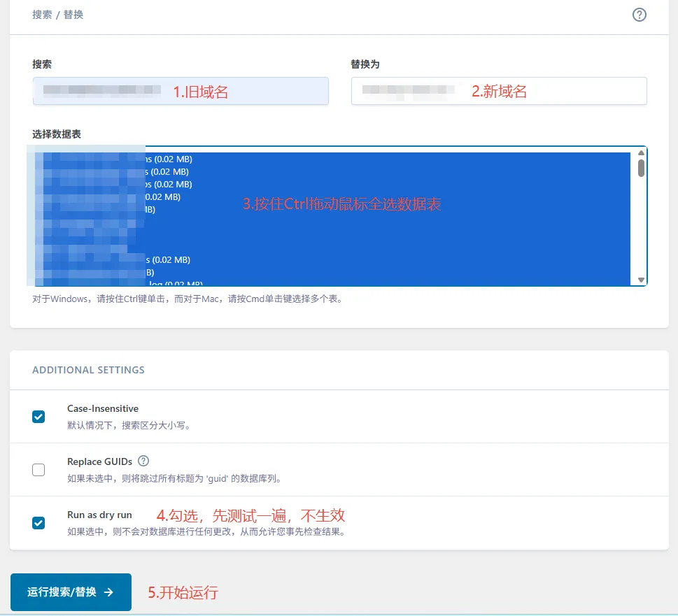The width and height of the screenshot is (678, 616).
Task: Click the 运行搜索/替换 button
Action: (71, 592)
